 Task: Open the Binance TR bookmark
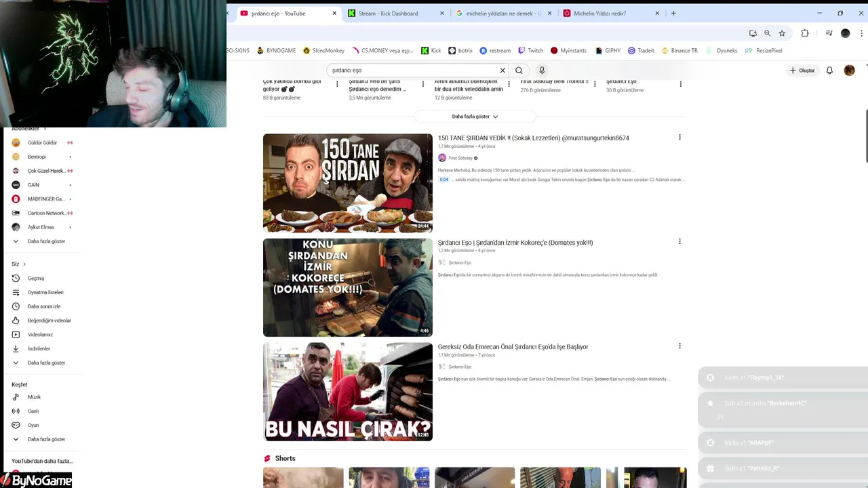(x=679, y=50)
